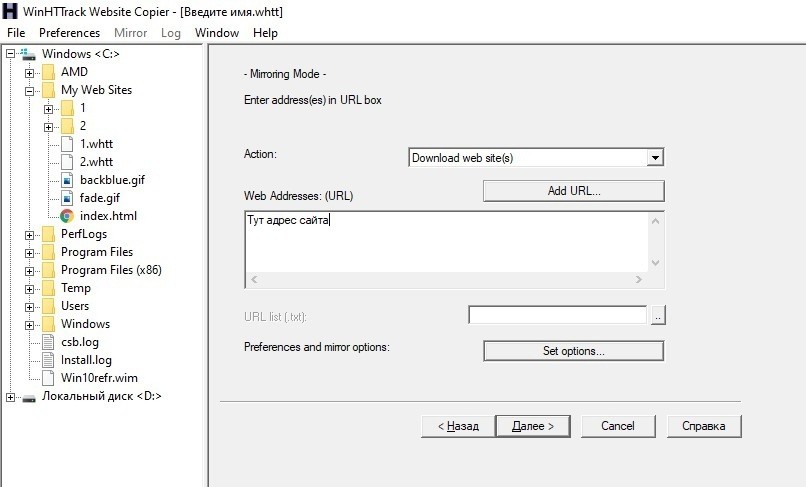Click the 2.whtt file icon
The image size is (806, 487).
(67, 162)
